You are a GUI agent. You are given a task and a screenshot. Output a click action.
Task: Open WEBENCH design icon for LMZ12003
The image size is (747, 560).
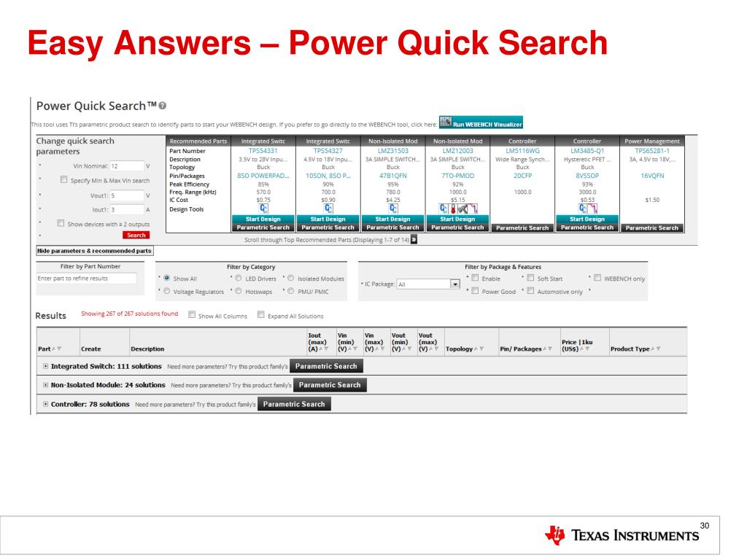coord(444,209)
